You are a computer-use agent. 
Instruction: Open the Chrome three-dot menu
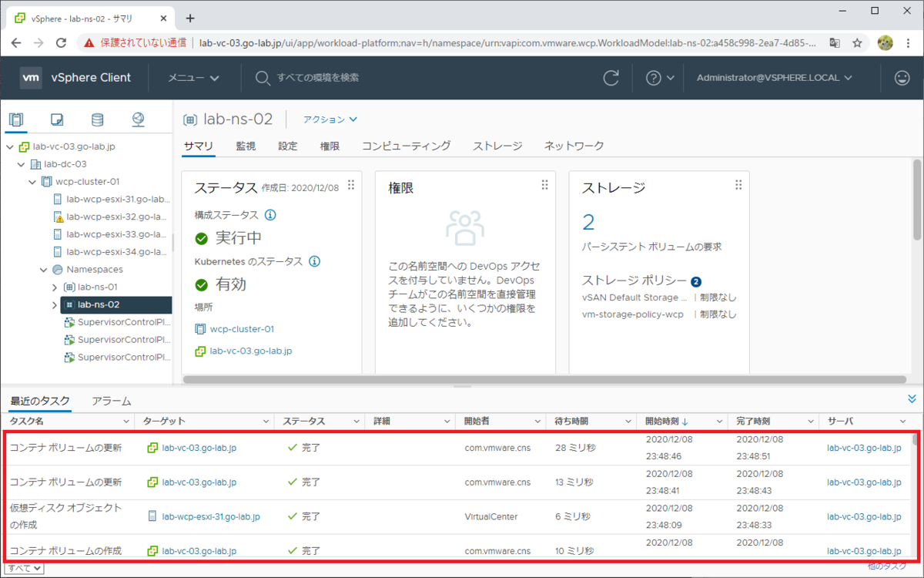[910, 43]
